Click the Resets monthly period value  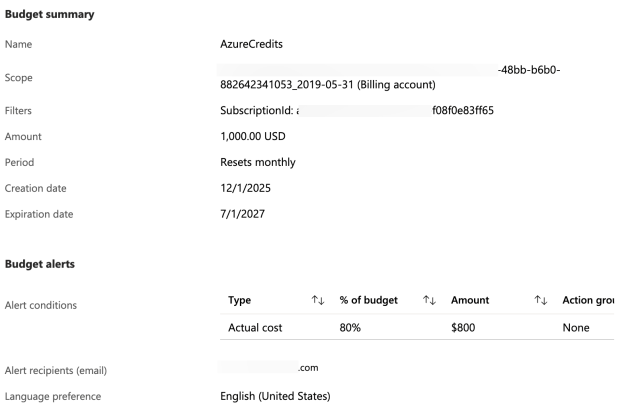[x=257, y=161]
